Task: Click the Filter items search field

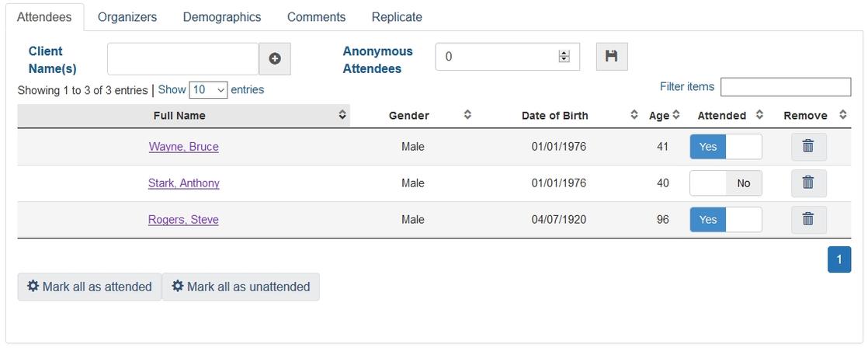Action: click(785, 87)
